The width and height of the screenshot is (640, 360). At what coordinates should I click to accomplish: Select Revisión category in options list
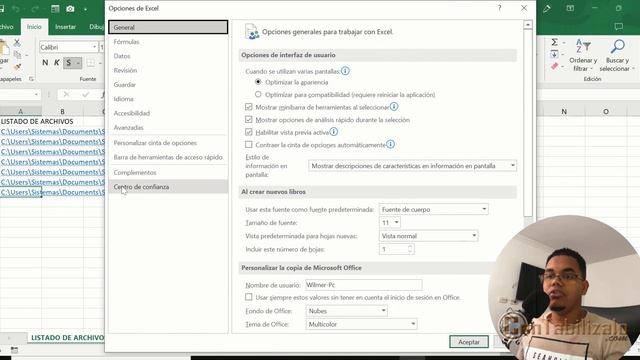coord(168,70)
